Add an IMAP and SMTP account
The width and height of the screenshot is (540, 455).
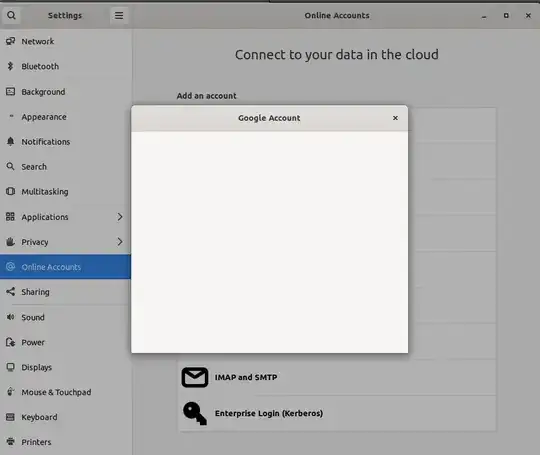(338, 378)
